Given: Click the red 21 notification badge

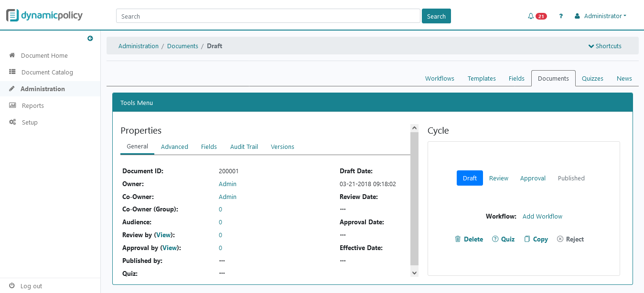Looking at the screenshot, I should pos(541,16).
